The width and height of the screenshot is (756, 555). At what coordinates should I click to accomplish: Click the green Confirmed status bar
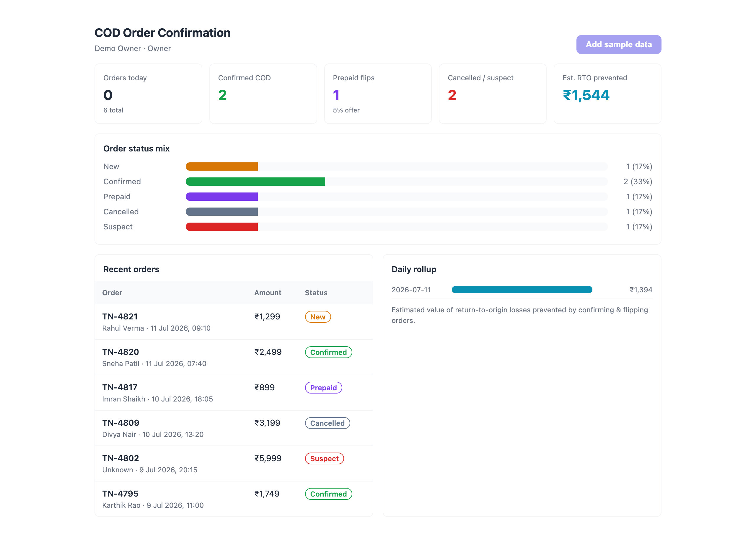pos(255,182)
